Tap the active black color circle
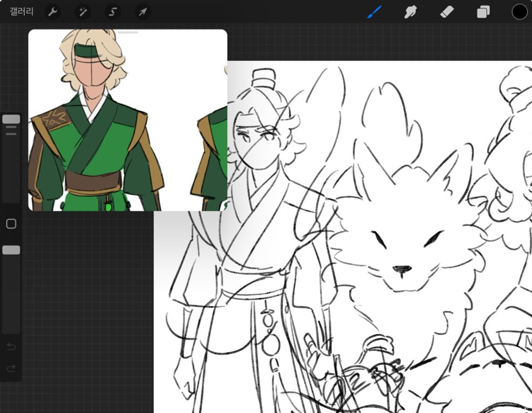Viewport: 532px width, 413px height. point(519,12)
